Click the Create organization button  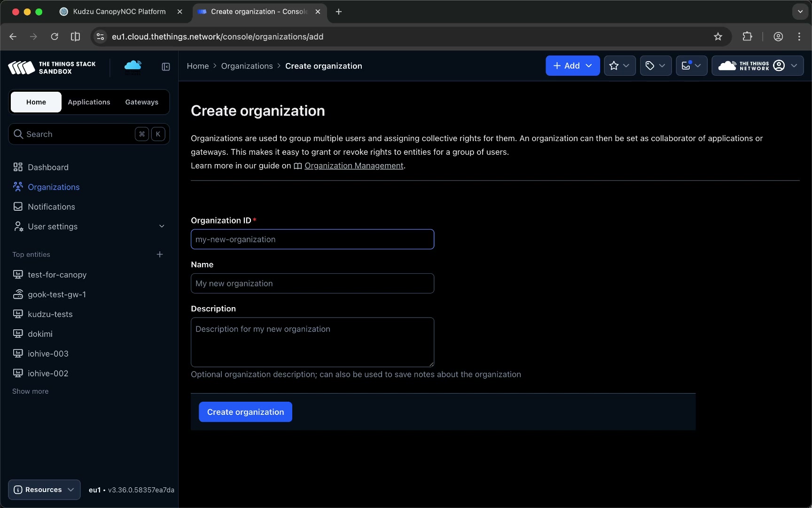tap(245, 412)
